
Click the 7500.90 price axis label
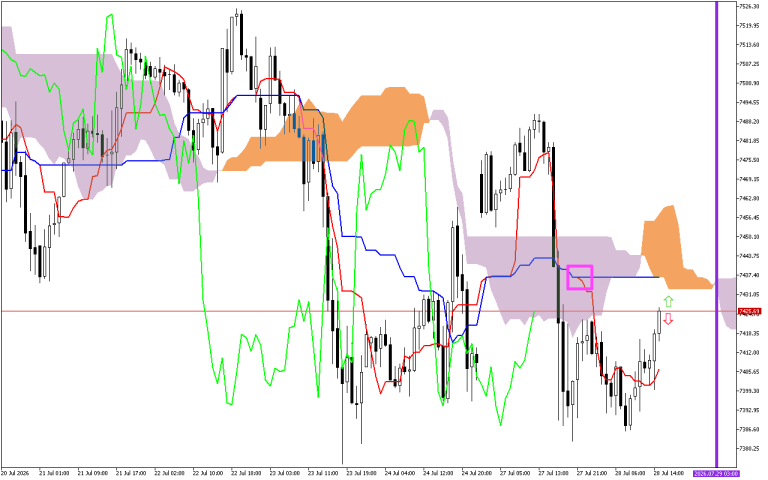(749, 83)
